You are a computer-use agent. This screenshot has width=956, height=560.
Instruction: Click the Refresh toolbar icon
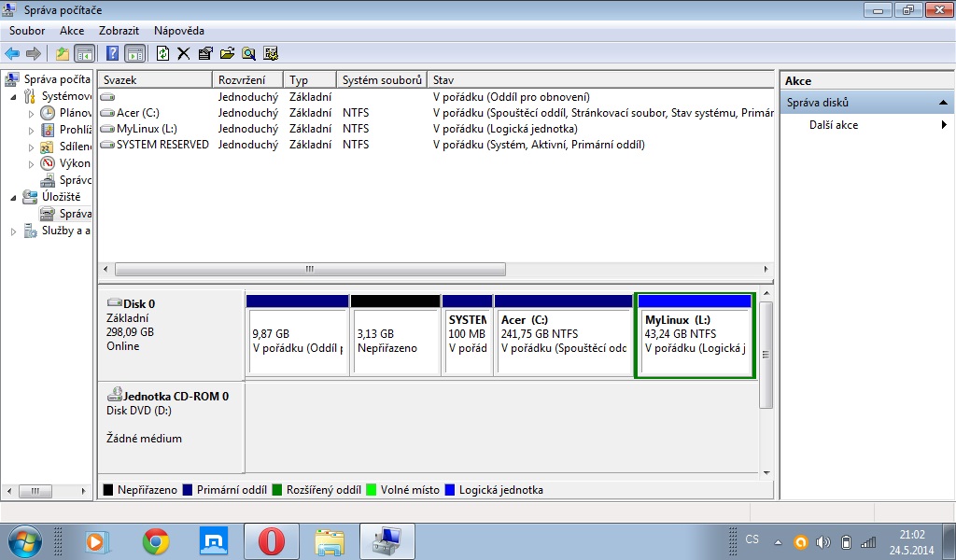click(x=162, y=53)
